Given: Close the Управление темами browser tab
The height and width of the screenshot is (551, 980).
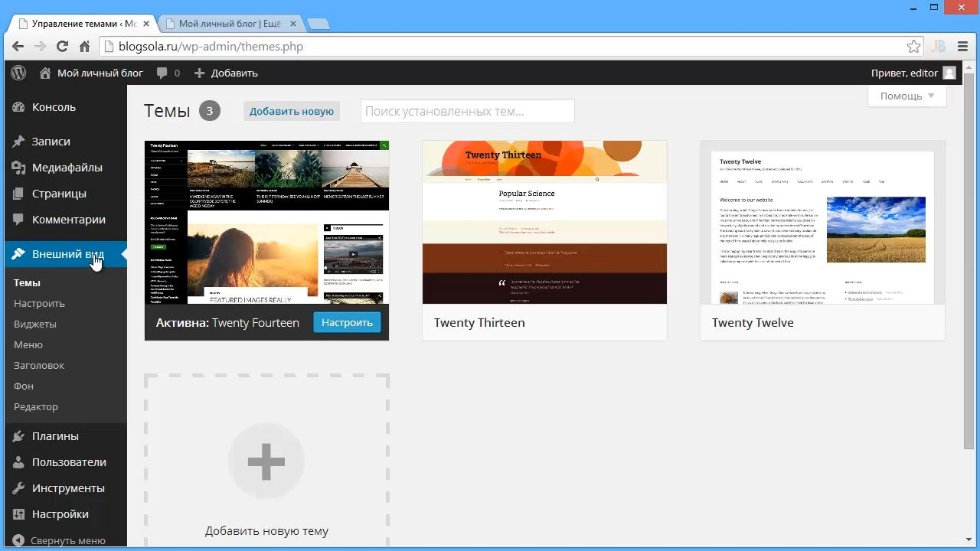Looking at the screenshot, I should pos(145,24).
